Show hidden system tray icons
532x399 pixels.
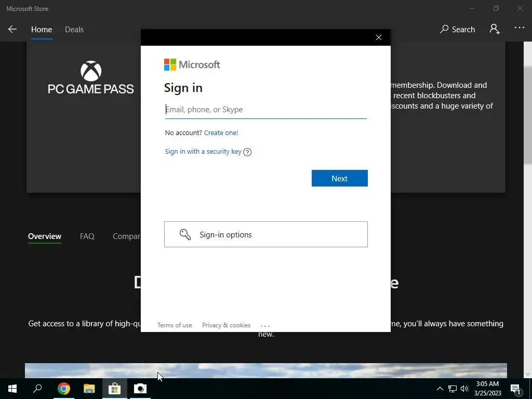click(440, 389)
